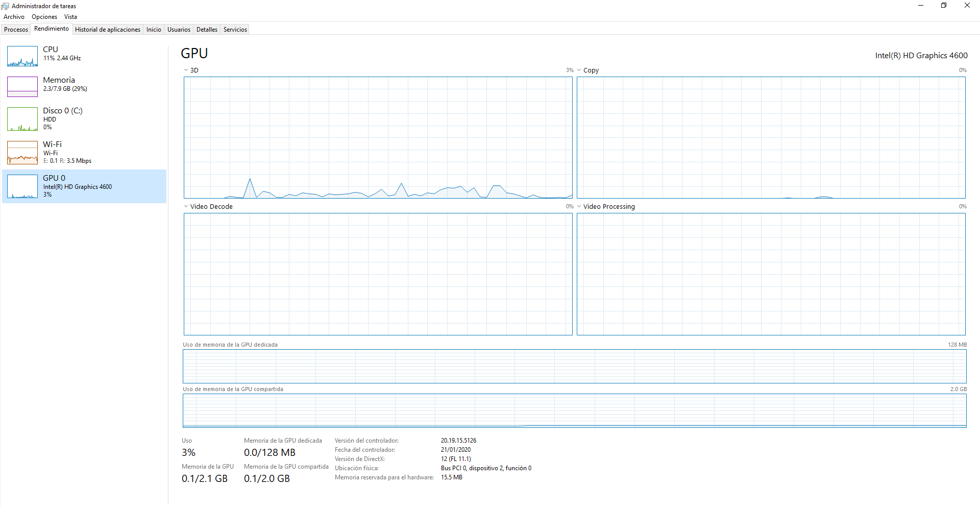Click the 15.5 MB reserved memory value
The height and width of the screenshot is (509, 980).
(452, 477)
